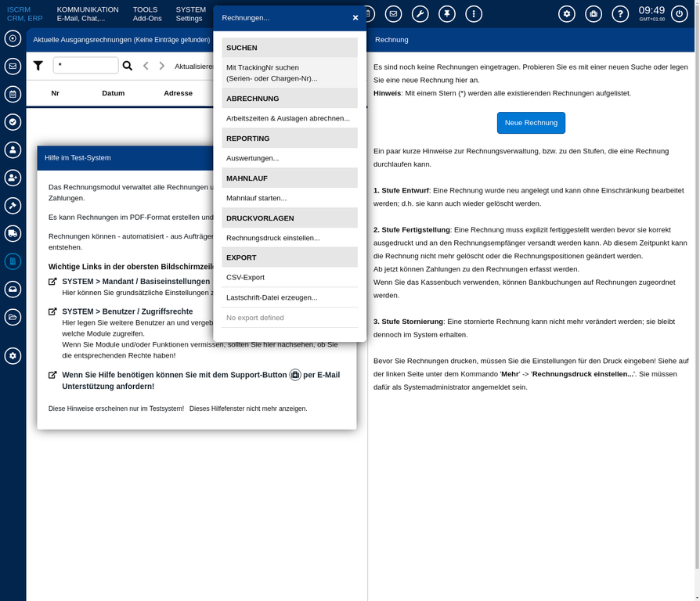Open the hammer icon module in sidebar
This screenshot has height=601, width=700.
[13, 205]
